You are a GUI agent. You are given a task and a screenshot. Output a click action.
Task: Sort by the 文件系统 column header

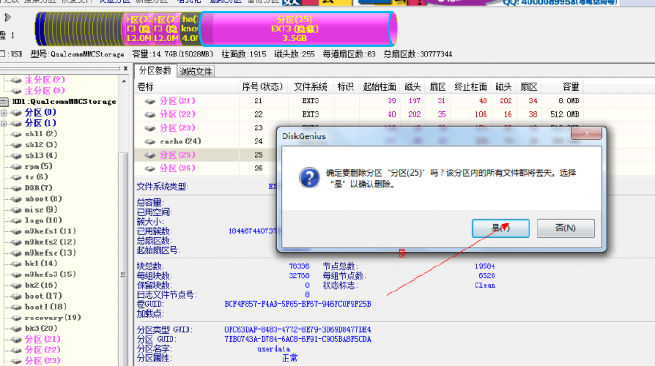[x=310, y=87]
